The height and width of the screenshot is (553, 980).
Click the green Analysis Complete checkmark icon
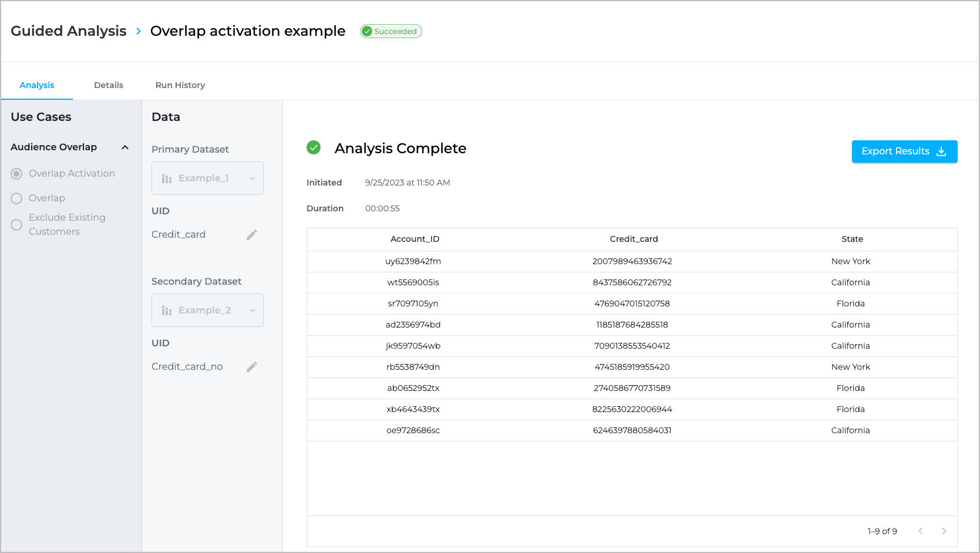(314, 148)
